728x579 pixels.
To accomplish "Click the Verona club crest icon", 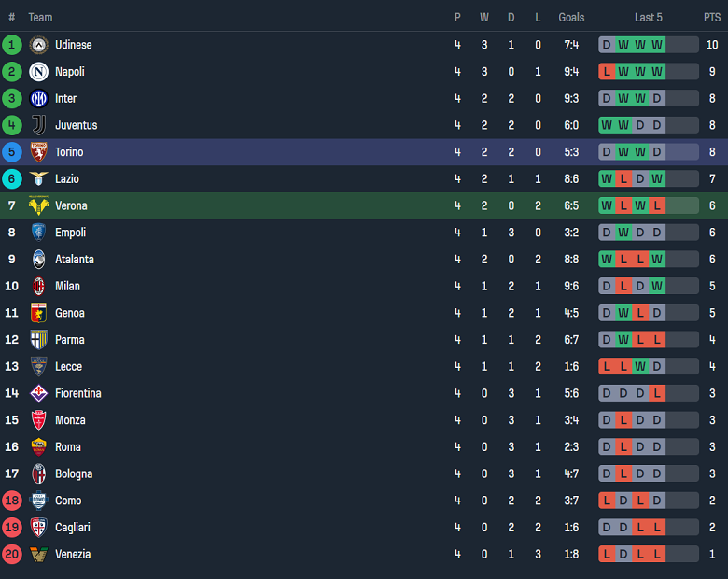I will [x=38, y=205].
